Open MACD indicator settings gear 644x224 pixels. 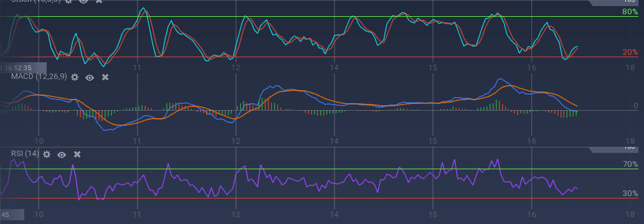pyautogui.click(x=74, y=77)
